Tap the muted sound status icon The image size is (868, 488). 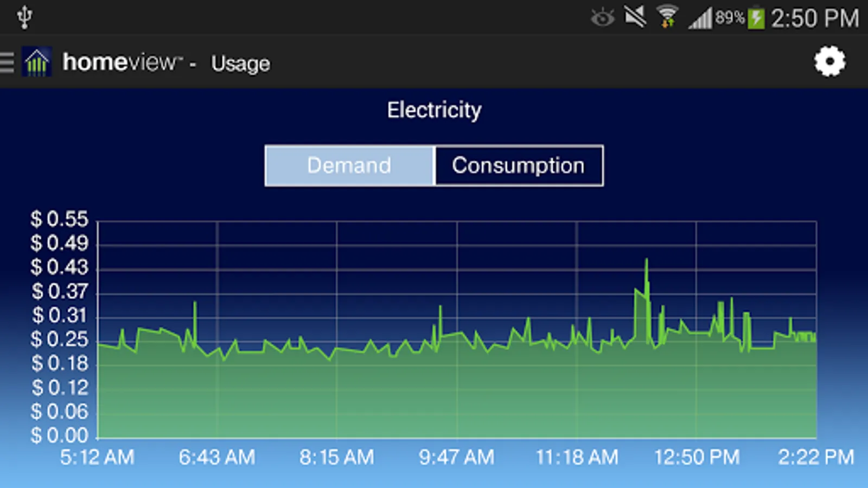pyautogui.click(x=635, y=17)
